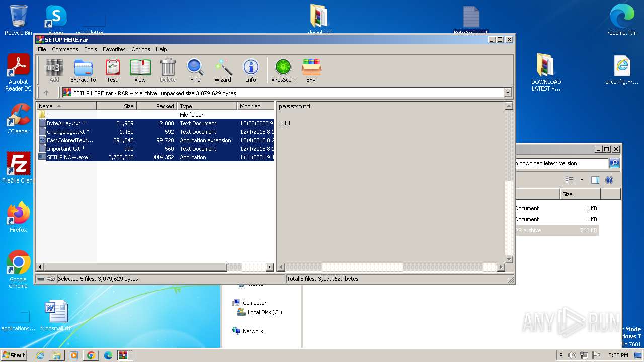Click the Extract To toolbar icon
The height and width of the screenshot is (362, 644).
[83, 70]
